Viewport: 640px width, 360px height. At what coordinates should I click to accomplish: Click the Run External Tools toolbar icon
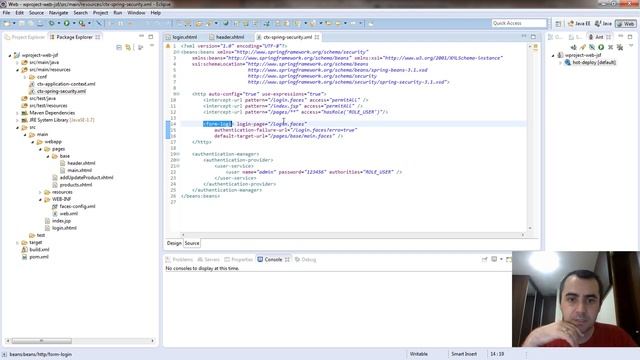(x=82, y=23)
